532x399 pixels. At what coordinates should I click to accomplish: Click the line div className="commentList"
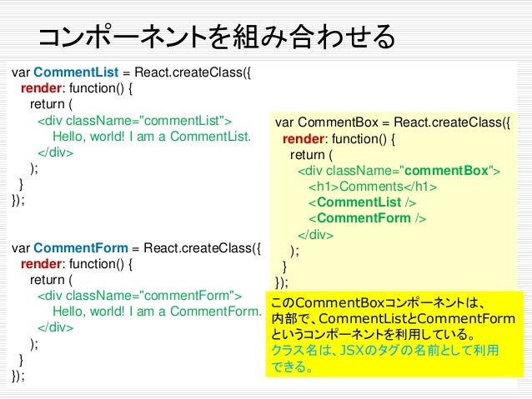click(135, 120)
